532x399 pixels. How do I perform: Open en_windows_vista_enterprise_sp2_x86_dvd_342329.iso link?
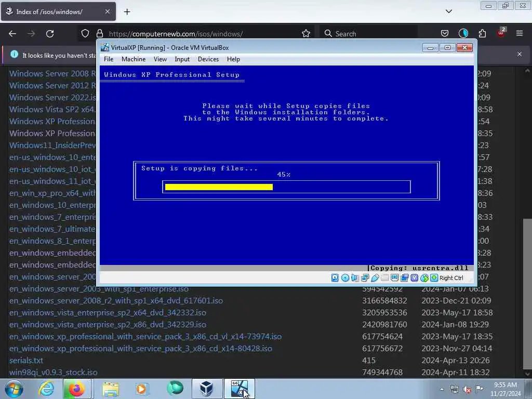pyautogui.click(x=108, y=324)
